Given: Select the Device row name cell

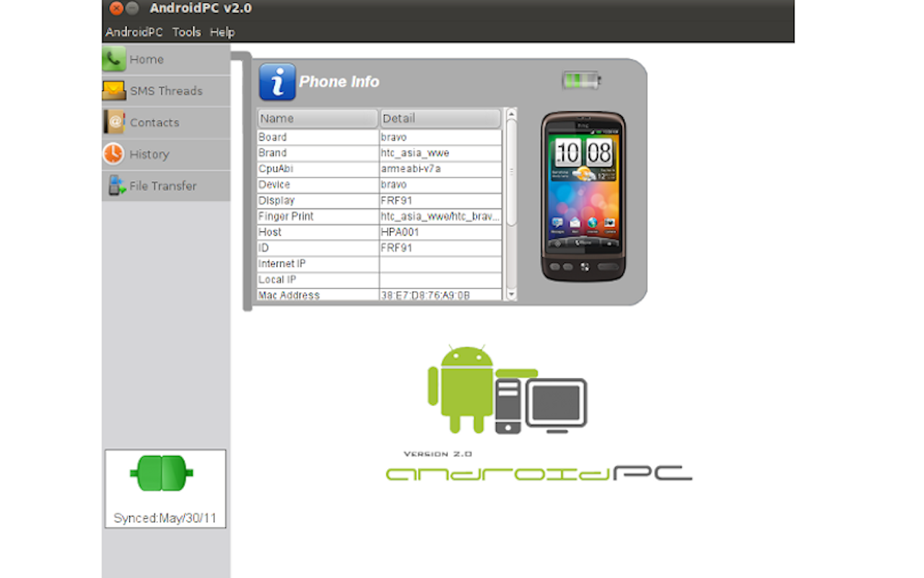Looking at the screenshot, I should pos(318,185).
